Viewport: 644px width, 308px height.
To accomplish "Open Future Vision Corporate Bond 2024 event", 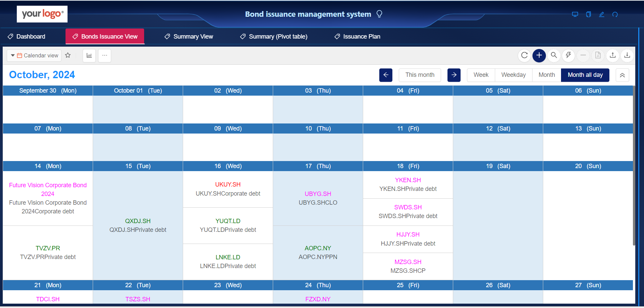I will [x=48, y=198].
